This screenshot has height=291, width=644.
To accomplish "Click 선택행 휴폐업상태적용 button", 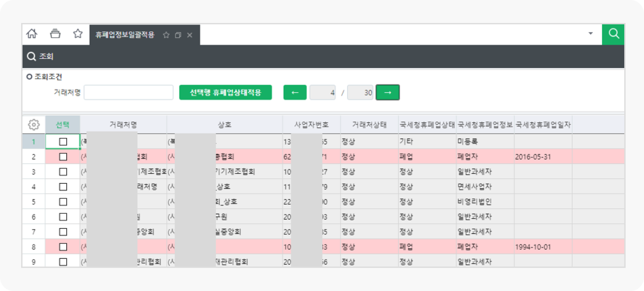I will (225, 92).
